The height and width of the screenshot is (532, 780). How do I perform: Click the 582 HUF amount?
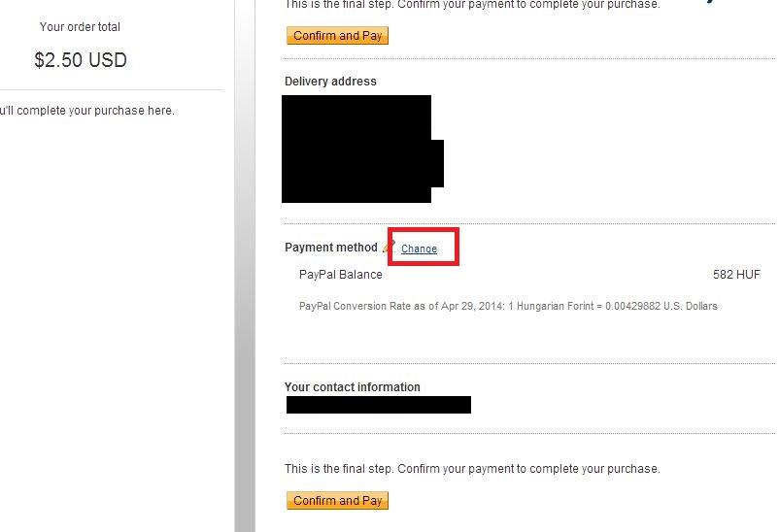[x=736, y=275]
